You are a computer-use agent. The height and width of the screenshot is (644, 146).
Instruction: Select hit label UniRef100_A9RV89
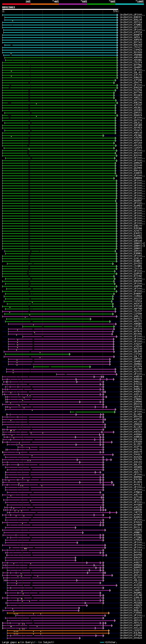131,57
